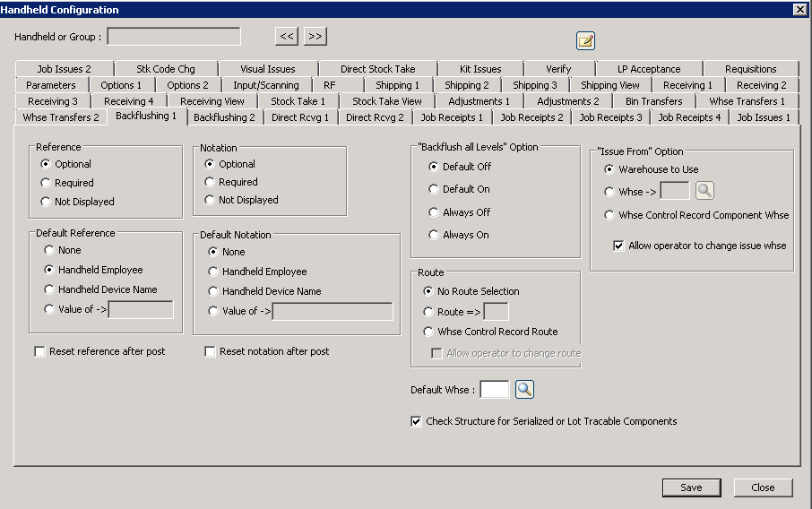Set Default Notation to Handheld Device Name
The width and height of the screenshot is (812, 509).
coord(213,291)
